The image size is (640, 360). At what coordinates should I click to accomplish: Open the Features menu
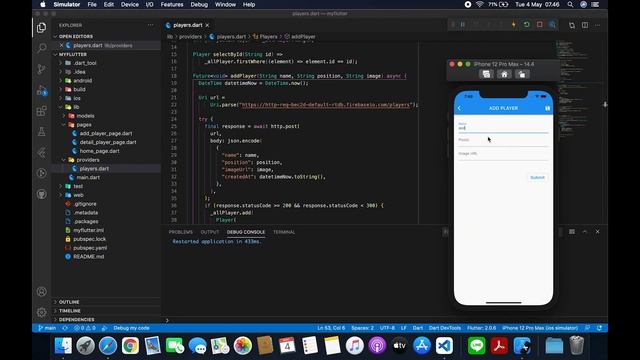point(172,4)
